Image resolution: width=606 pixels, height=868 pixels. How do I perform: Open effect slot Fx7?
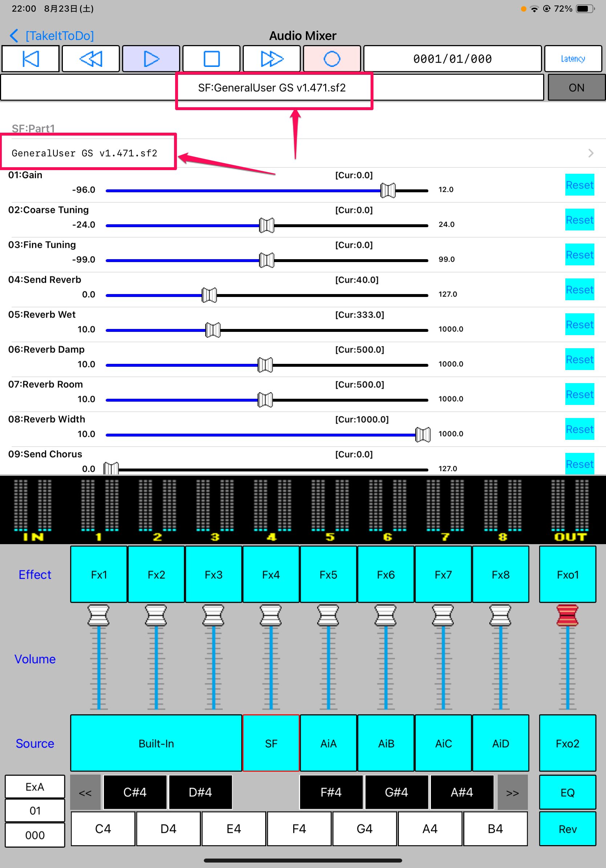443,574
